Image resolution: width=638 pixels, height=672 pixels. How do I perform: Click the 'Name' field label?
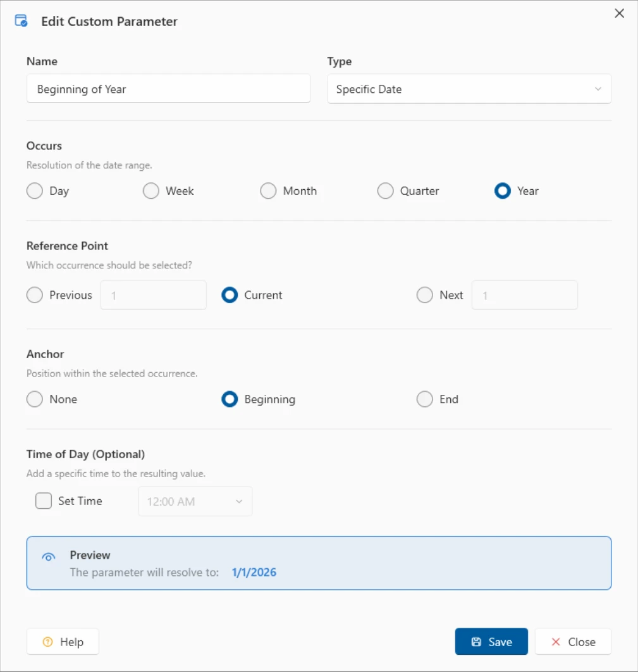(x=42, y=61)
